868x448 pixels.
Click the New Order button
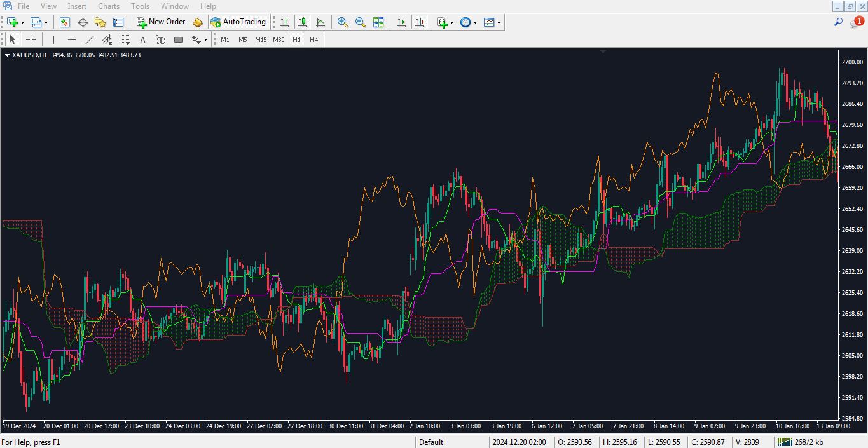pyautogui.click(x=161, y=22)
